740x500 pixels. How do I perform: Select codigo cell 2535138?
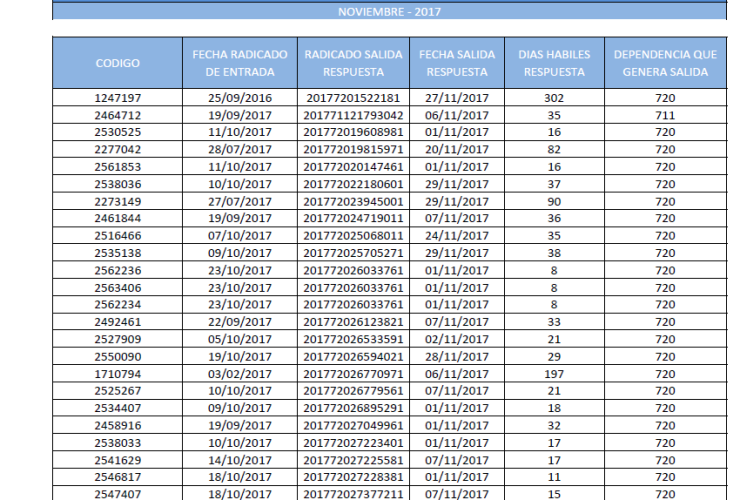118,253
